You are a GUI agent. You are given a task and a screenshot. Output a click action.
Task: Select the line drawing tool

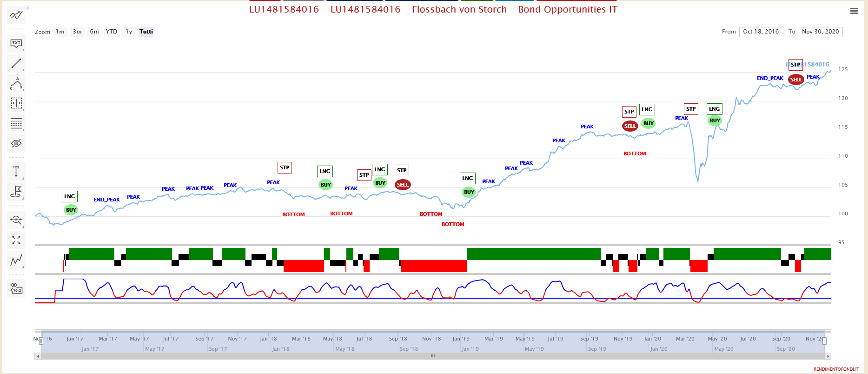tap(16, 63)
